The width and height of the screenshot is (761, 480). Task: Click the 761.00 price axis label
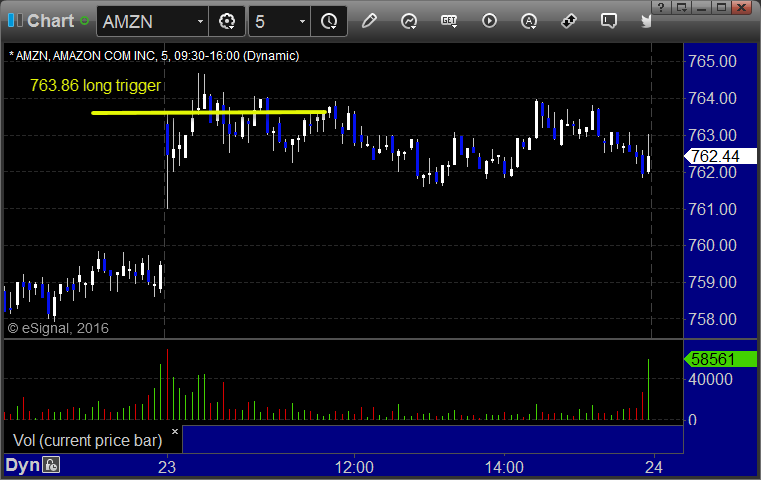click(712, 209)
